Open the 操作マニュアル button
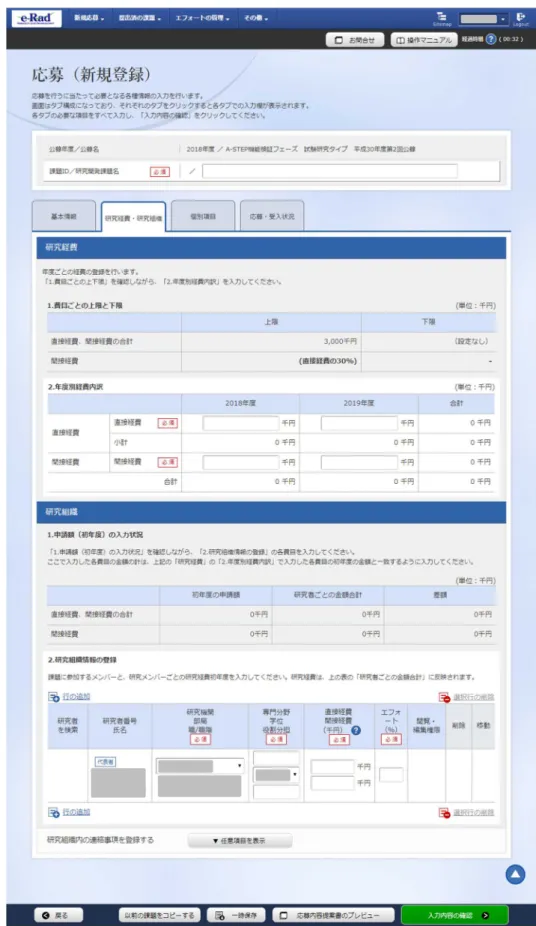 [x=424, y=40]
